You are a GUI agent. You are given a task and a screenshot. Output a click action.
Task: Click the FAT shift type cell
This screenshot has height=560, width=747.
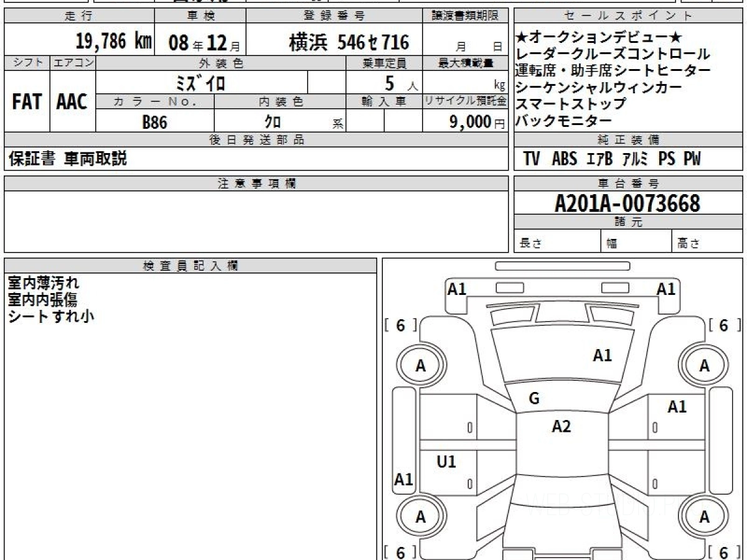(27, 101)
